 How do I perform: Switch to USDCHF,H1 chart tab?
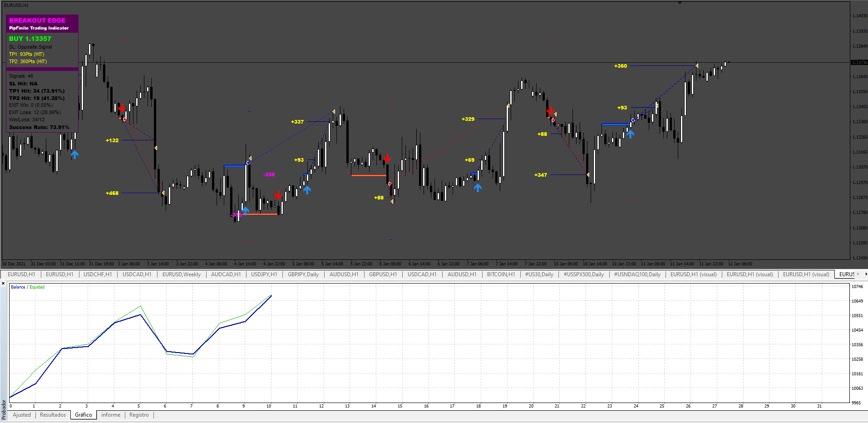coord(98,274)
